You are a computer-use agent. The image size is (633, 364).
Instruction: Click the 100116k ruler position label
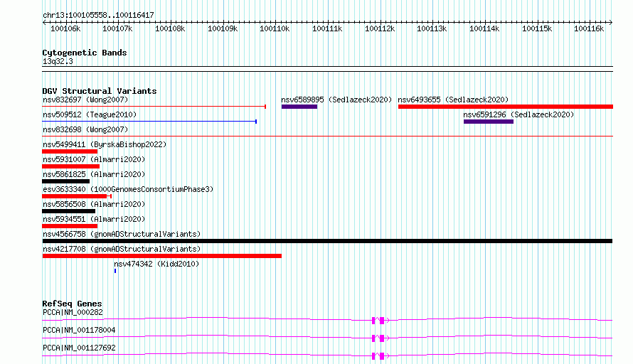589,28
